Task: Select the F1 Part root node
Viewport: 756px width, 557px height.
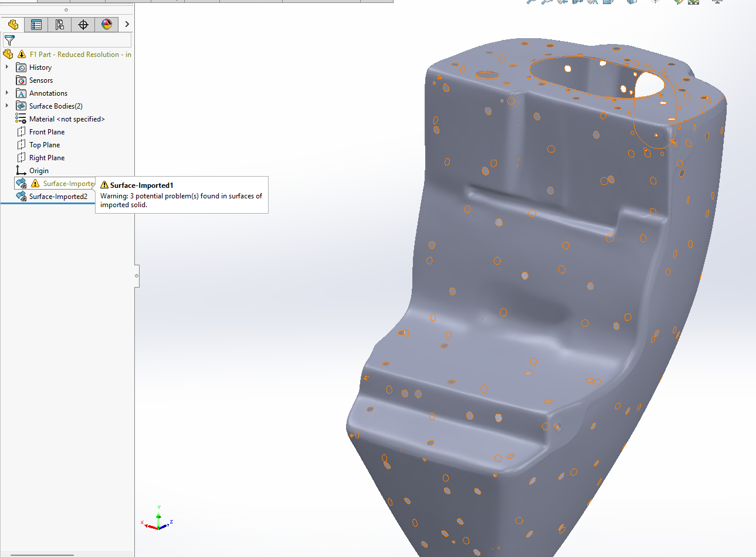Action: 80,55
